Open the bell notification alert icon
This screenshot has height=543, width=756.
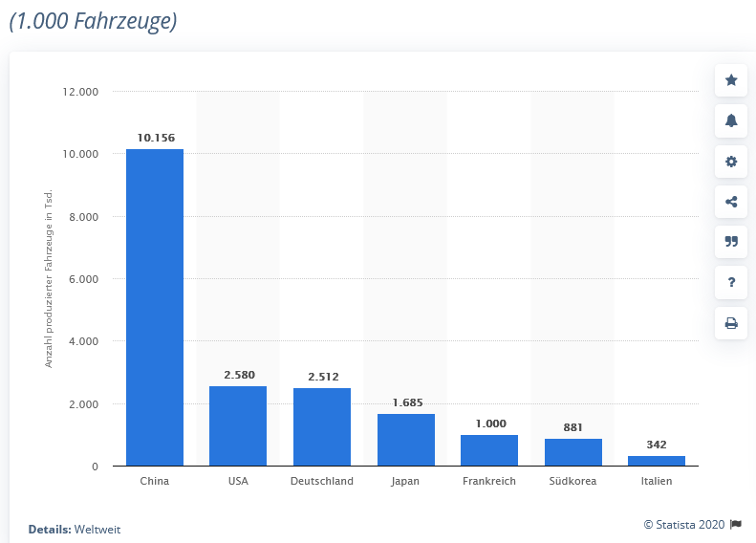click(731, 120)
